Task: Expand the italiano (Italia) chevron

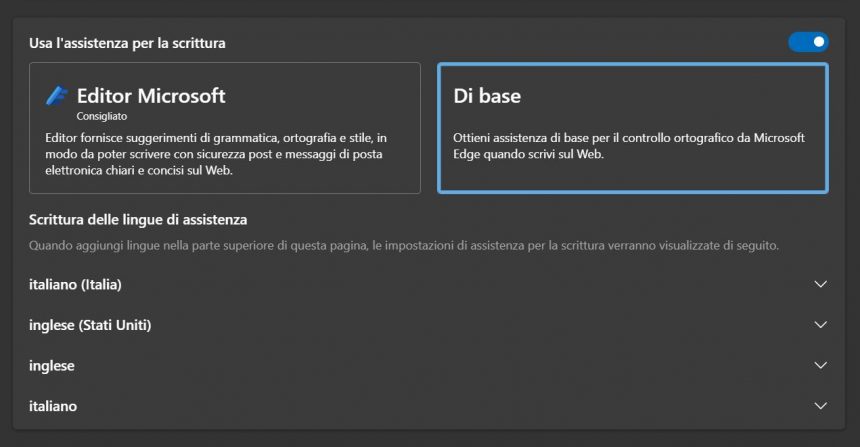Action: [821, 284]
